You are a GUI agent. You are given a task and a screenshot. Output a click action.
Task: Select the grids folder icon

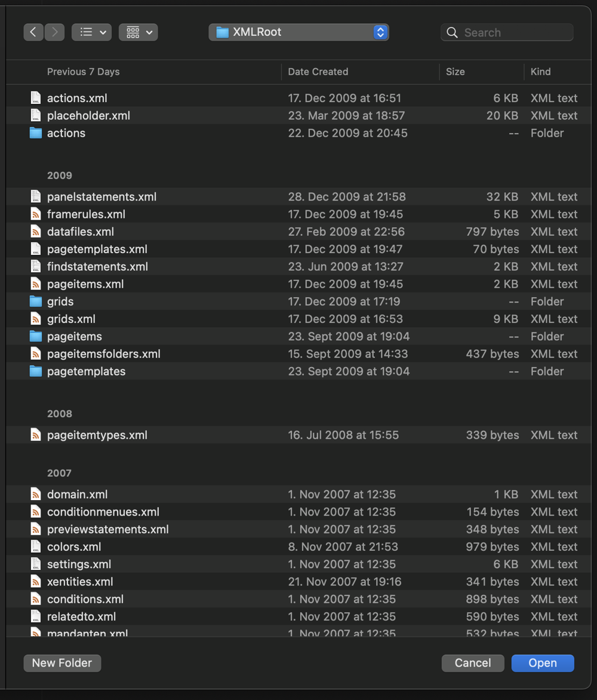(x=36, y=301)
